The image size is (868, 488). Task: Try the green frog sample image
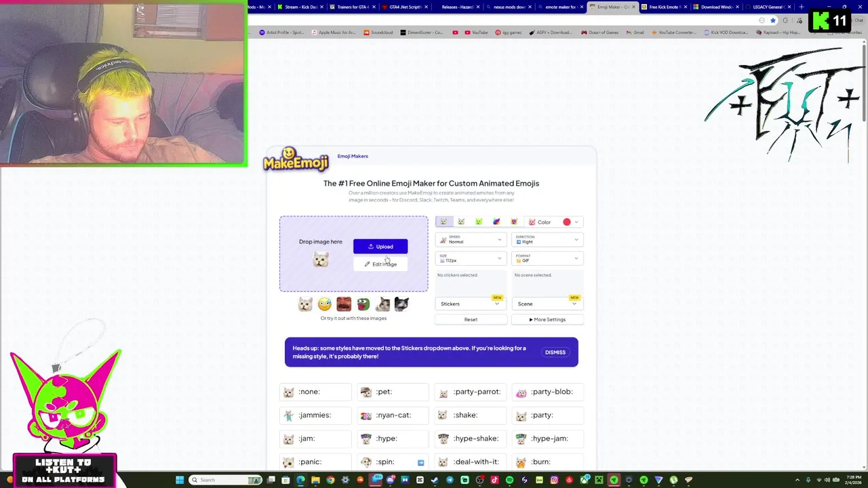click(363, 304)
